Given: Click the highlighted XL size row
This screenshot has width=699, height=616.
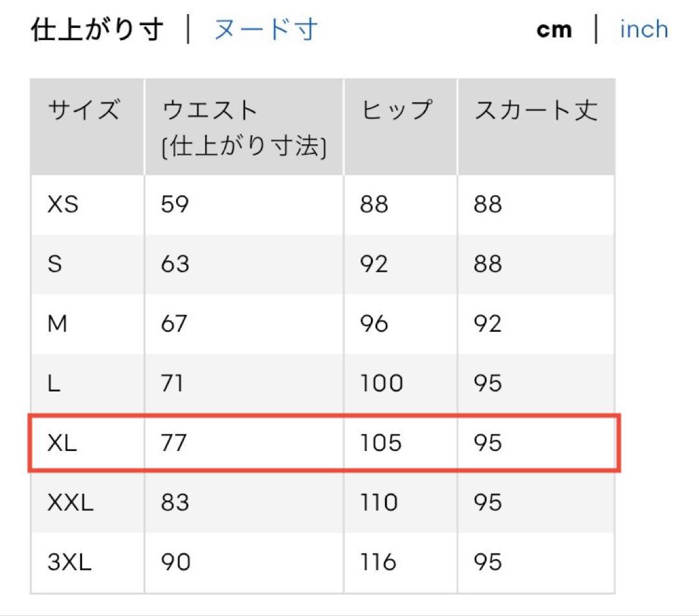Looking at the screenshot, I should [324, 443].
